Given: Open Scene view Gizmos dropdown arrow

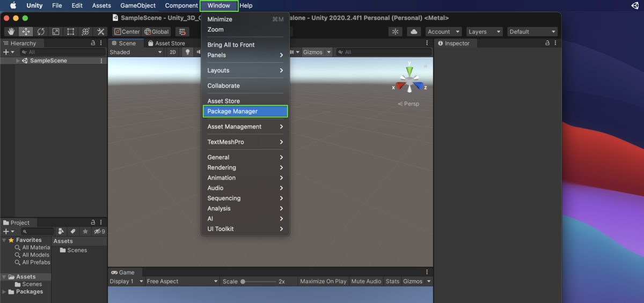Looking at the screenshot, I should 329,52.
